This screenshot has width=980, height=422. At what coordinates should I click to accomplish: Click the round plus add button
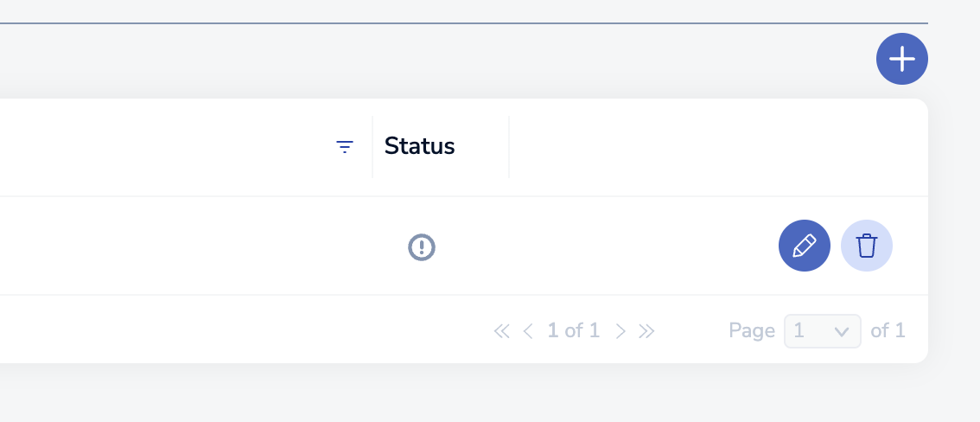(x=901, y=59)
